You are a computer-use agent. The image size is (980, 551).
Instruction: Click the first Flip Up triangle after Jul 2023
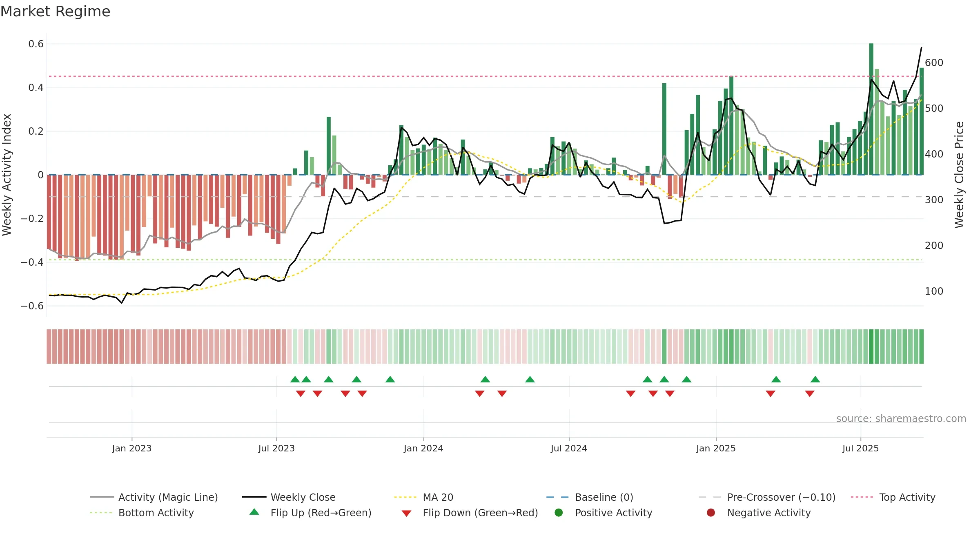pos(295,379)
